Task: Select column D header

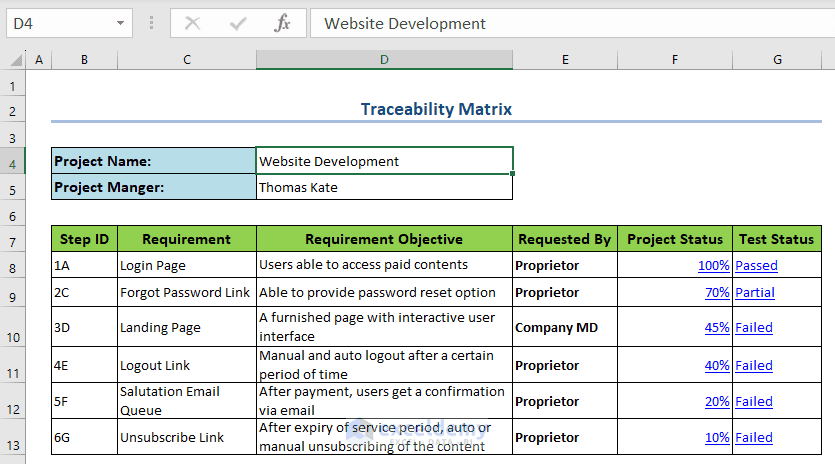Action: click(384, 60)
